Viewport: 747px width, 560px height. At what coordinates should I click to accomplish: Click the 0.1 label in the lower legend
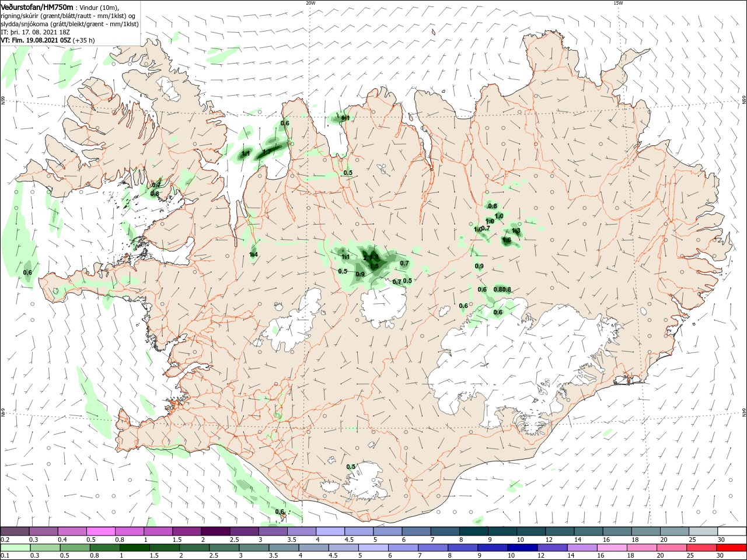(x=5, y=556)
